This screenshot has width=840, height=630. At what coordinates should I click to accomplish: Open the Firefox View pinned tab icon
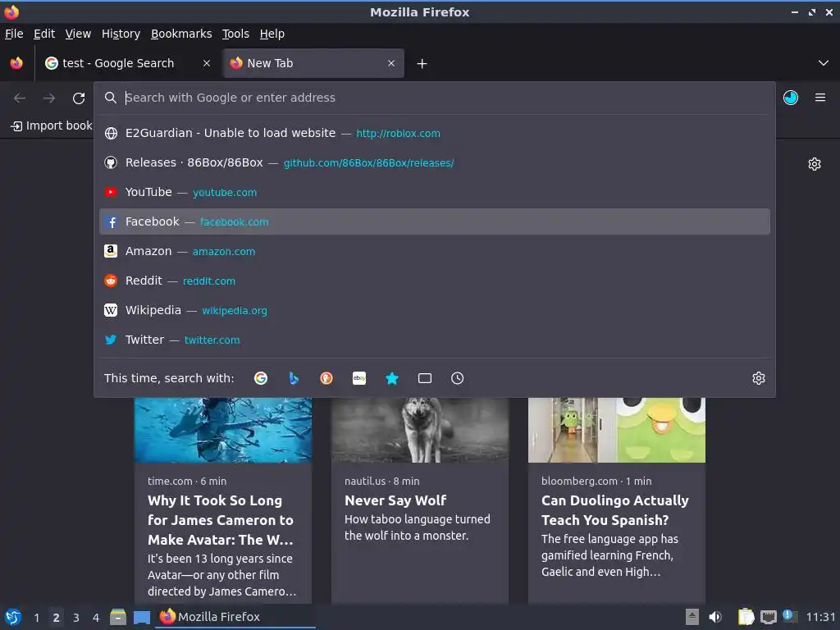[16, 63]
